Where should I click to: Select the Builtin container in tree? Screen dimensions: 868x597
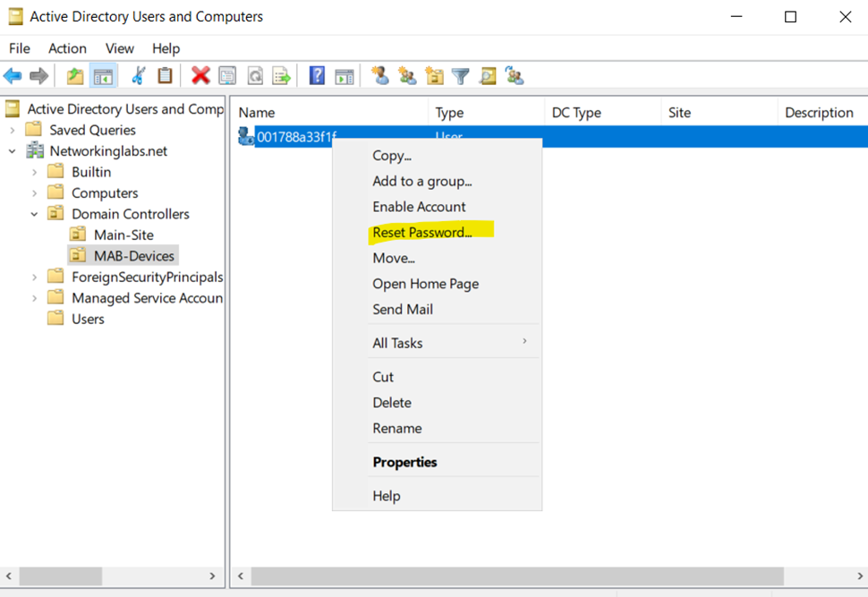point(91,172)
